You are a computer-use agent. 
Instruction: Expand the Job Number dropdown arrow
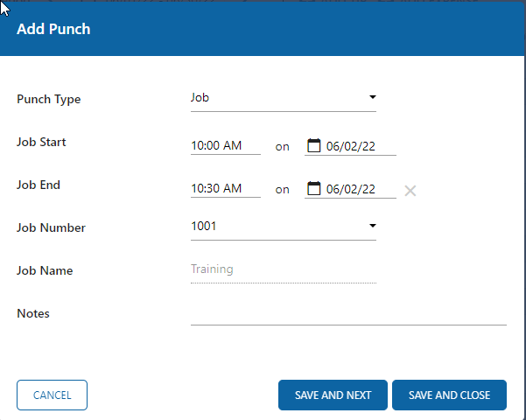[x=372, y=226]
